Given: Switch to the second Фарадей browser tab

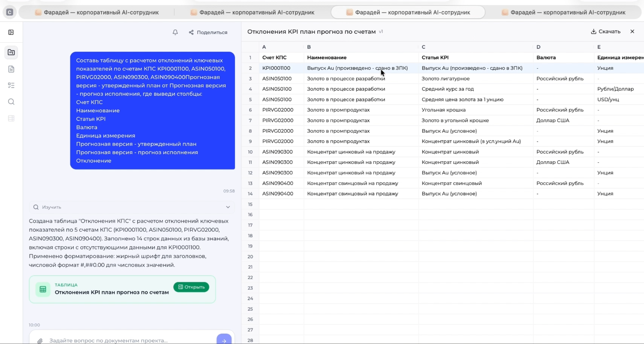Looking at the screenshot, I should (252, 12).
